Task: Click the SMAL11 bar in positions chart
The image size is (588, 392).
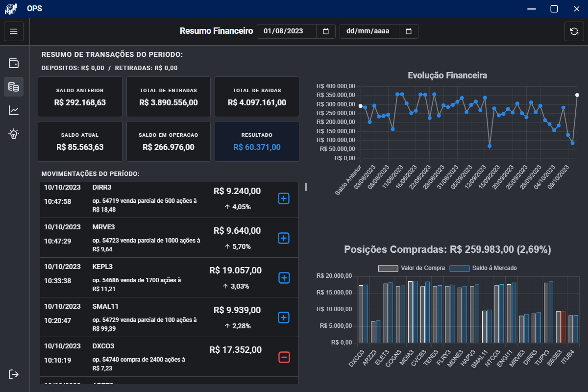Action: 487,326
